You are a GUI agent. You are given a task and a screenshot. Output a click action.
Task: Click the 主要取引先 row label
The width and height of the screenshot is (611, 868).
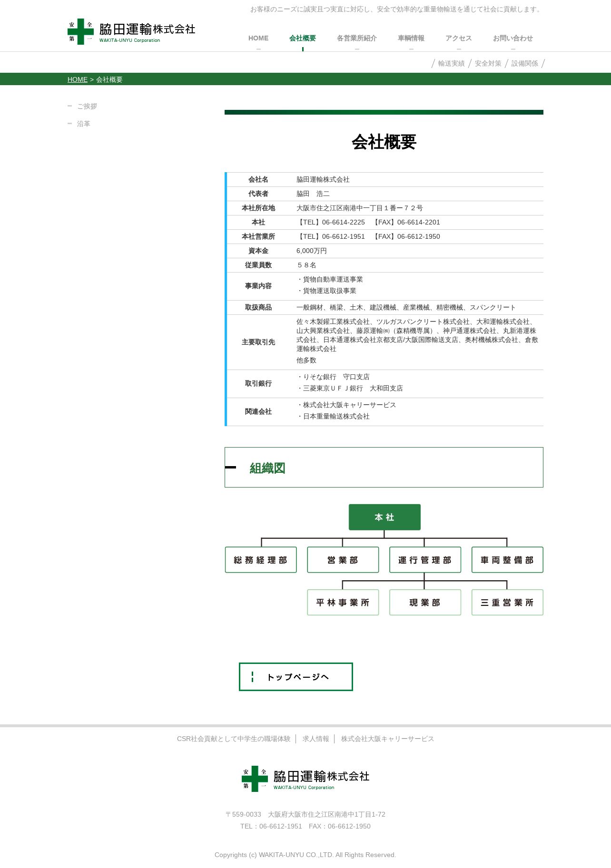coord(258,342)
